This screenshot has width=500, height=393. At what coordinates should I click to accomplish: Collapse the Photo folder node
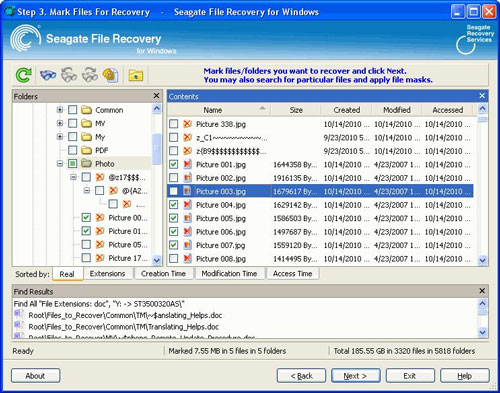click(x=60, y=163)
